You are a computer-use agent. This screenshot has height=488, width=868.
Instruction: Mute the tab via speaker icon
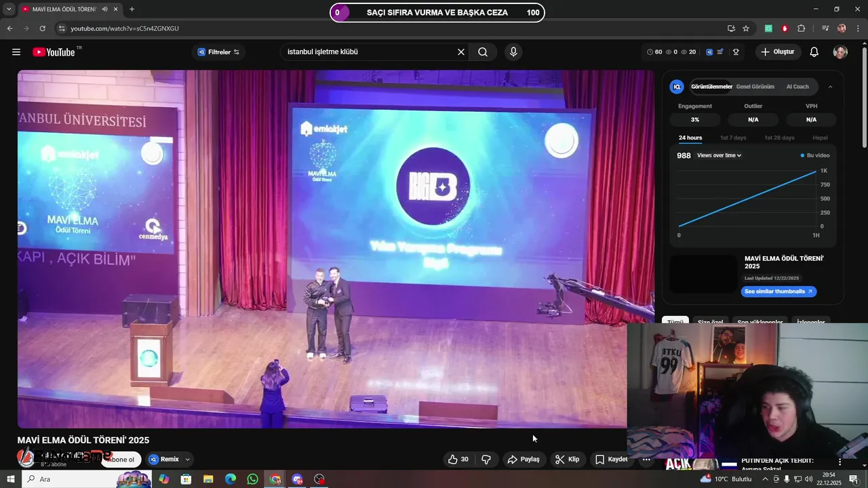[x=104, y=9]
